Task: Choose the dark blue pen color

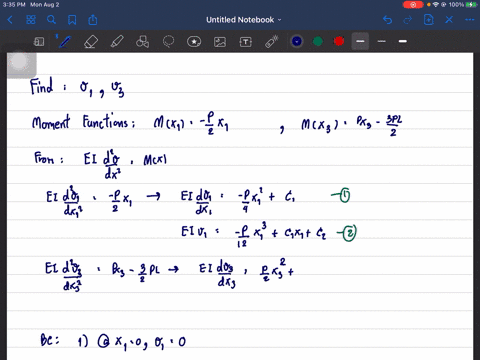Action: [297, 41]
